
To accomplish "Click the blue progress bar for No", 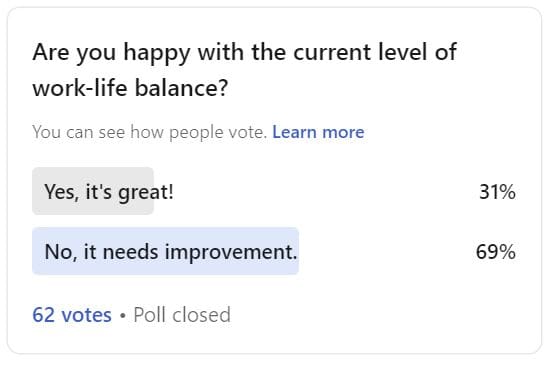I will click(165, 251).
